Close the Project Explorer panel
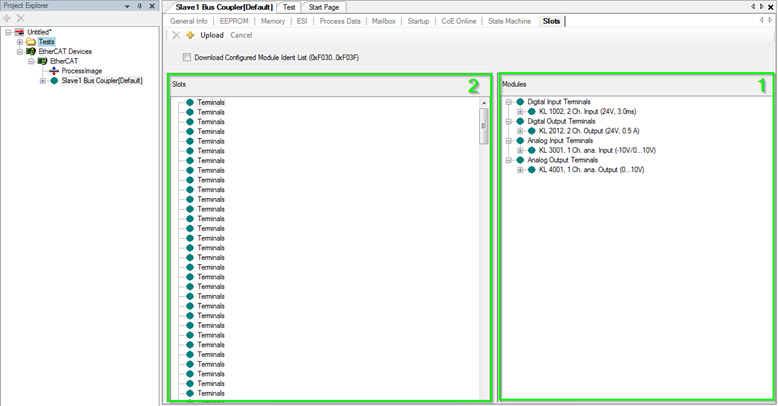The width and height of the screenshot is (778, 406). [x=152, y=6]
